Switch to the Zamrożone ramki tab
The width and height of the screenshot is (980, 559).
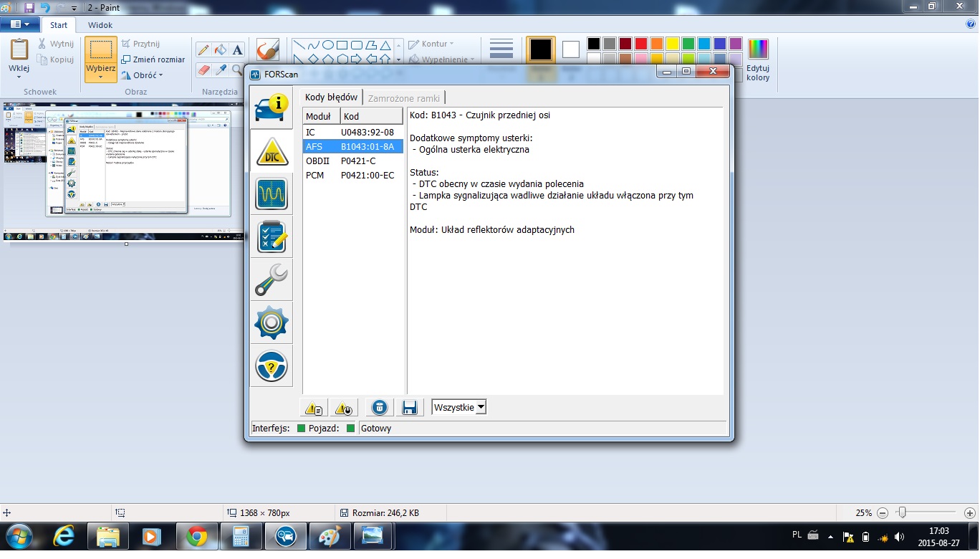point(404,98)
